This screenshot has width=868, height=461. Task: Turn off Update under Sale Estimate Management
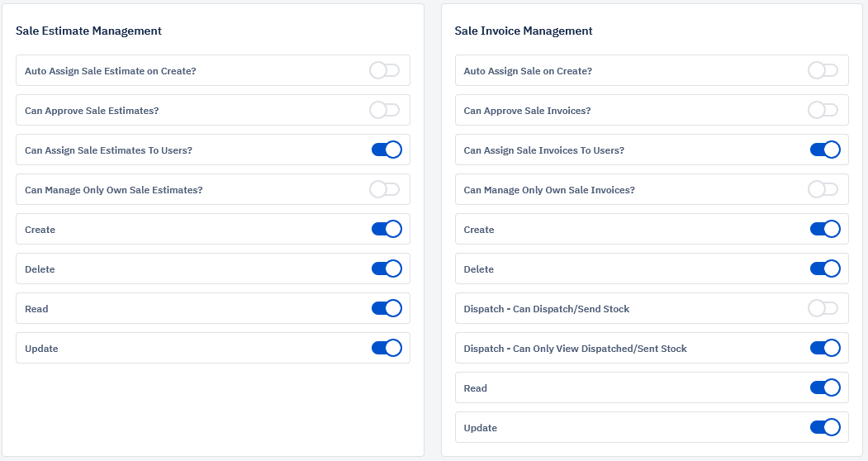click(x=387, y=348)
